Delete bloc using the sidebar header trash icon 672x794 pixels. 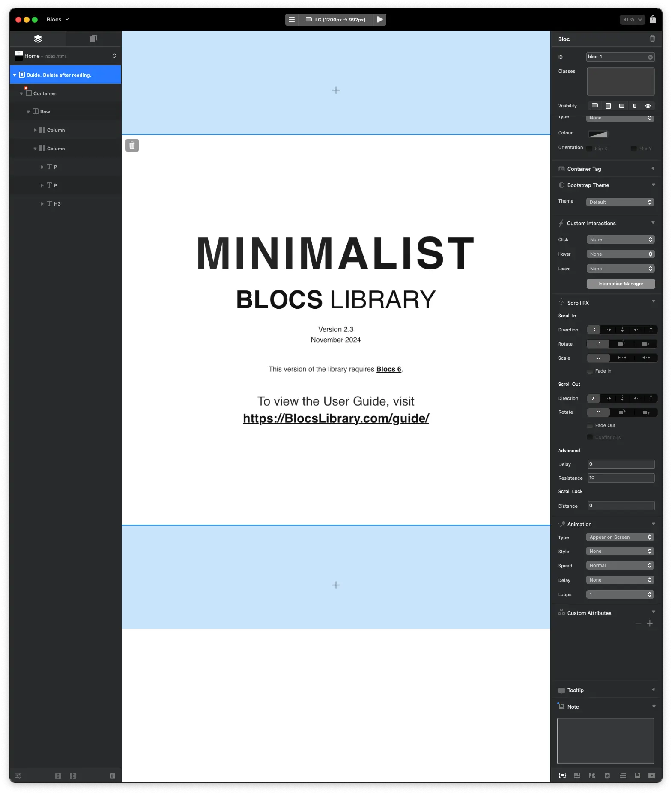[652, 39]
